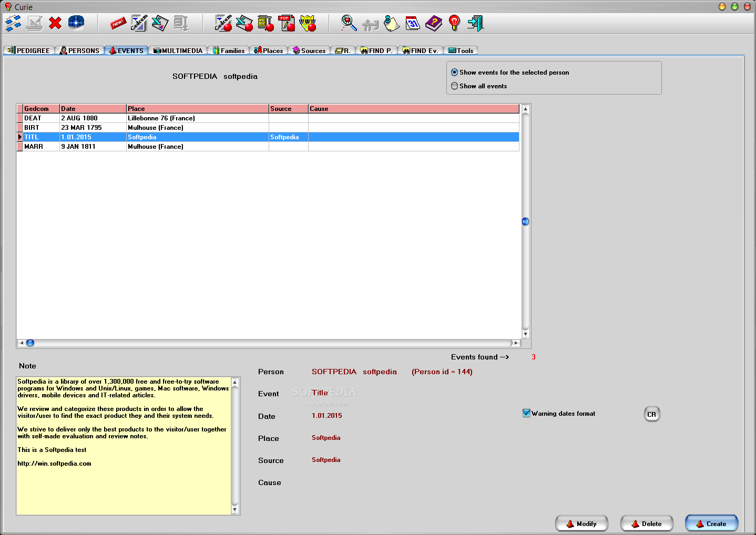This screenshot has width=756, height=535.
Task: Click the events table scroll up arrow
Action: pos(525,108)
